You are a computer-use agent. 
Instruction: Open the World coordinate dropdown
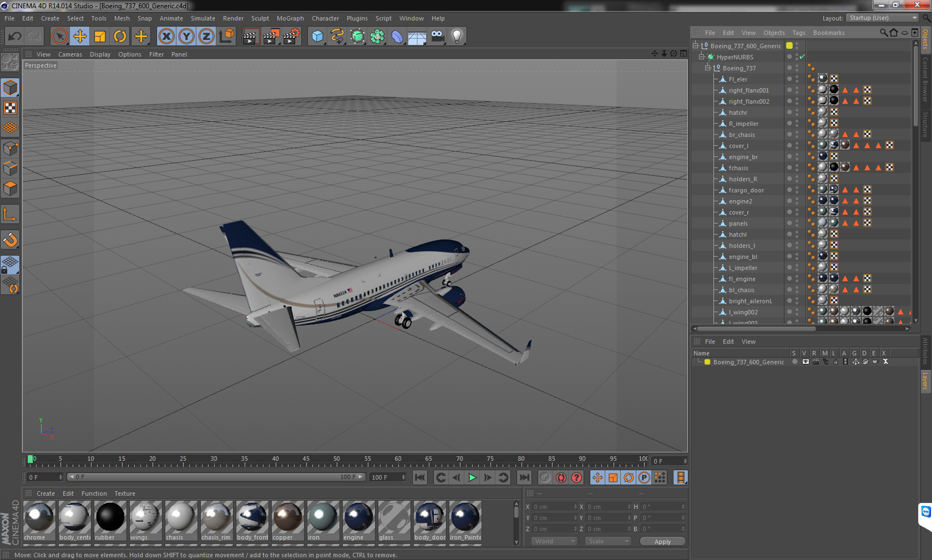(554, 541)
